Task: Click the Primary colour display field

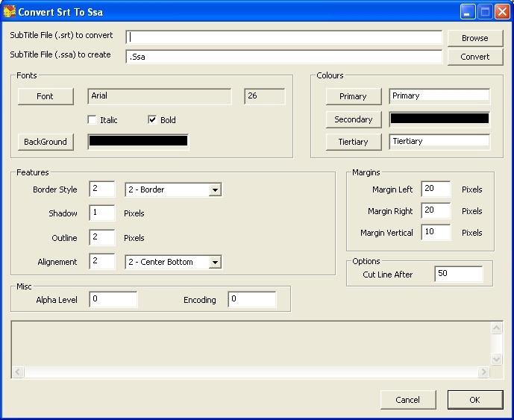Action: click(x=439, y=96)
